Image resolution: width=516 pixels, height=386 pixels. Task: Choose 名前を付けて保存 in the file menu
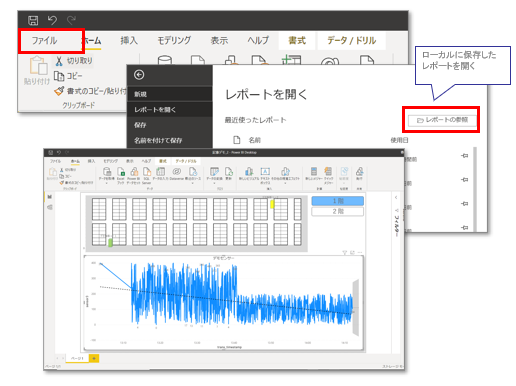pos(169,140)
